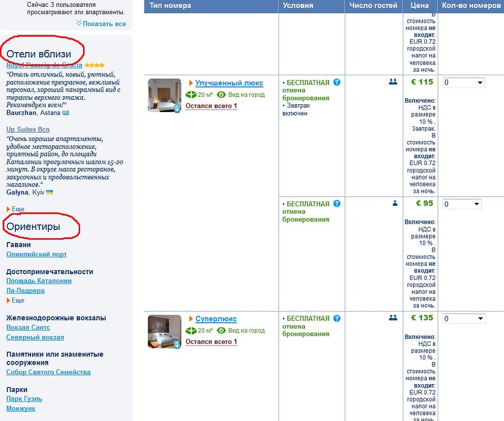Screen dimensions: 504x421
Task: Expand Еще under nearby hotels
Action: [17, 209]
